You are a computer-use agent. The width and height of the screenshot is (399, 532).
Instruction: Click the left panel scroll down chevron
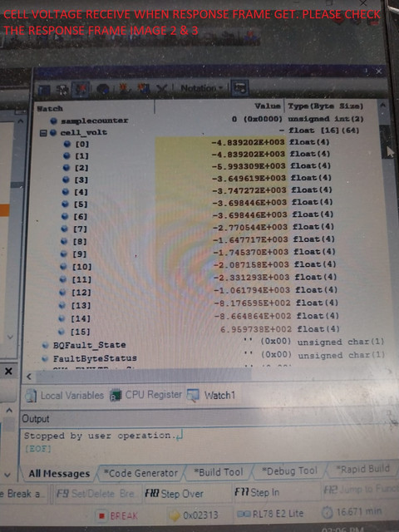[8, 475]
